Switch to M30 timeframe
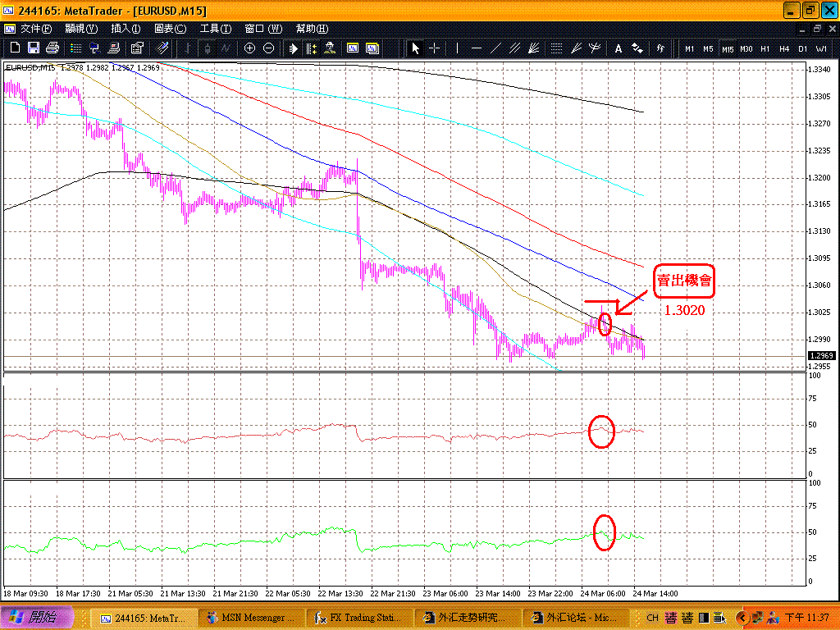The height and width of the screenshot is (630, 840). click(746, 48)
